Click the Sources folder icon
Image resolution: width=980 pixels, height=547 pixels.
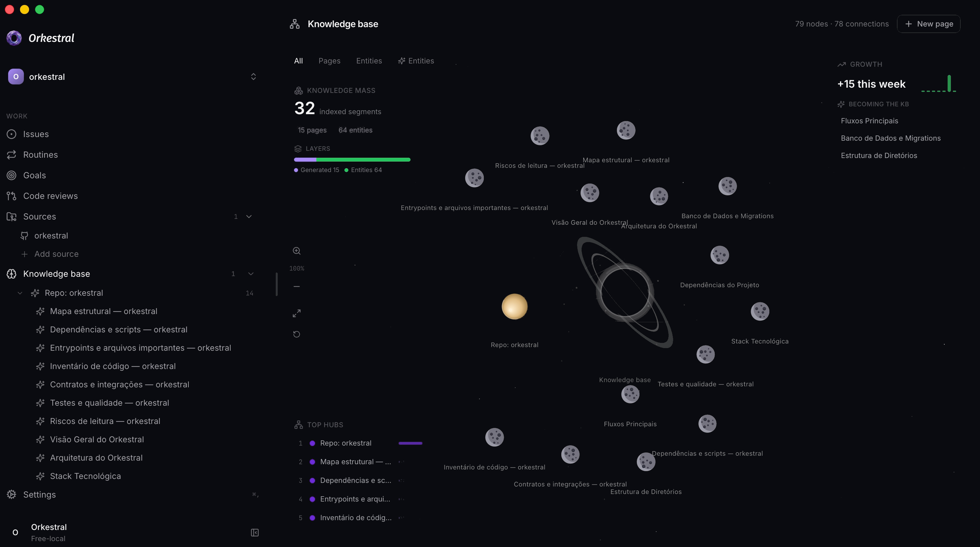click(11, 217)
